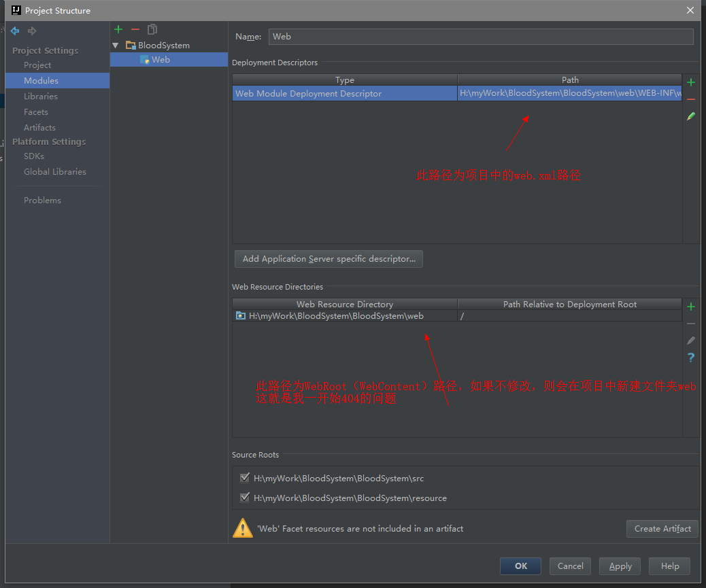Click the forward navigation arrow
Viewport: 706px width, 588px height.
point(31,31)
